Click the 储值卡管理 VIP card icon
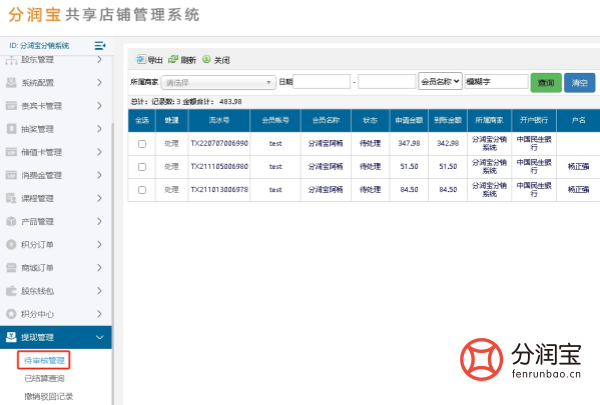 11,152
